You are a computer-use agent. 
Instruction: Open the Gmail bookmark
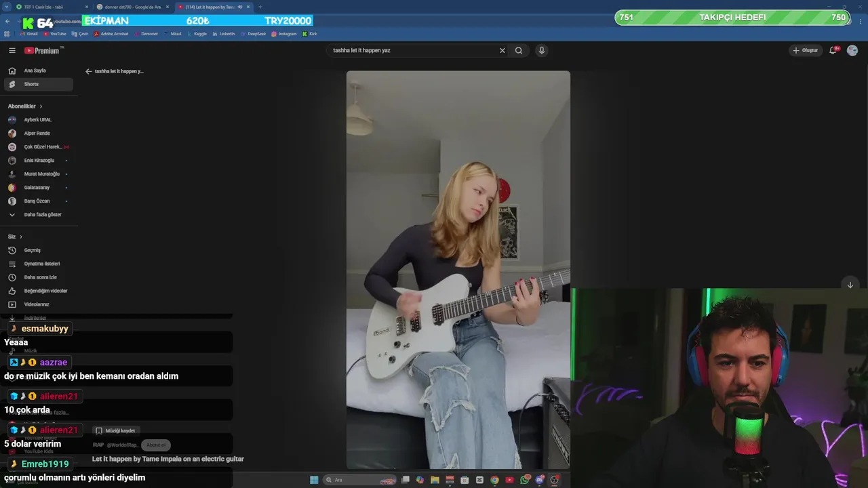click(30, 33)
